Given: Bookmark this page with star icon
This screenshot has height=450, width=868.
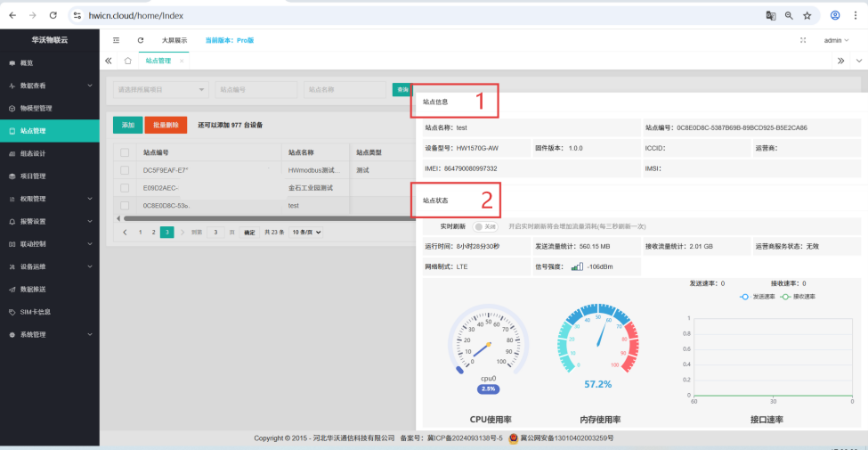Looking at the screenshot, I should (x=807, y=15).
